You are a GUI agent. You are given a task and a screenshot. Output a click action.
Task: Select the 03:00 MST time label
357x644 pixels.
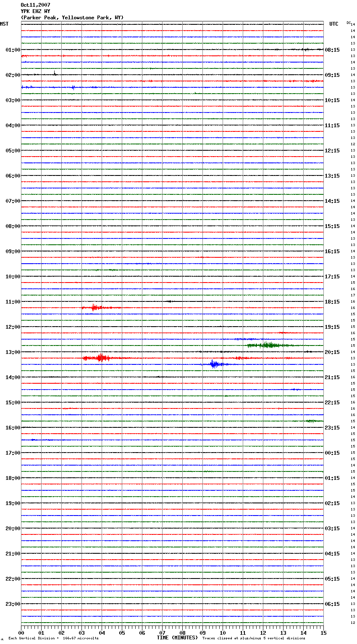coord(13,100)
